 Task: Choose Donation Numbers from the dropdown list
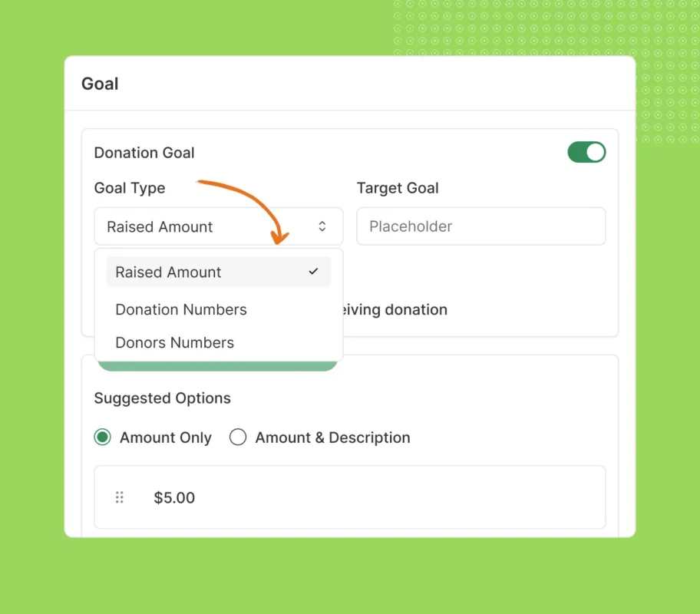coord(181,310)
